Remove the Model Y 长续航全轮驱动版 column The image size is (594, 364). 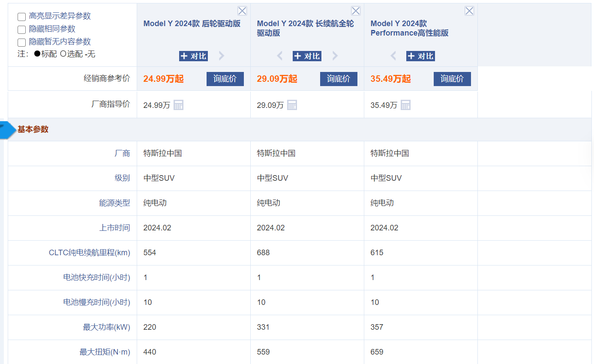coord(356,11)
